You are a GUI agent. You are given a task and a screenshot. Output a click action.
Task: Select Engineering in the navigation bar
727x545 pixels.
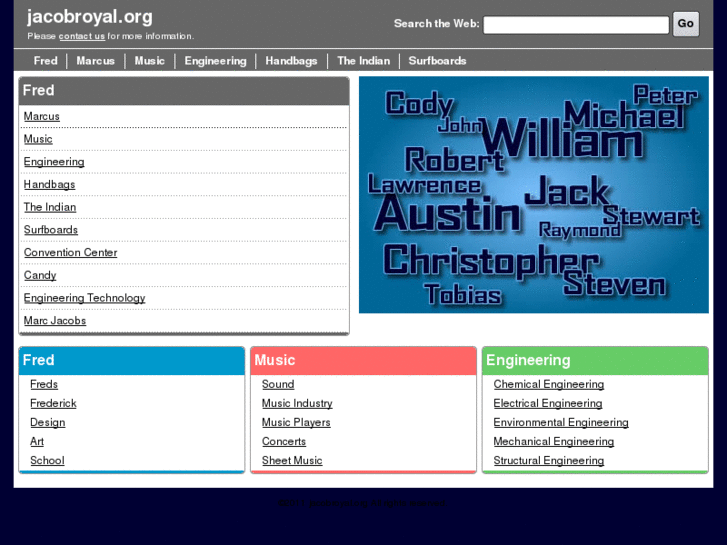(x=216, y=61)
